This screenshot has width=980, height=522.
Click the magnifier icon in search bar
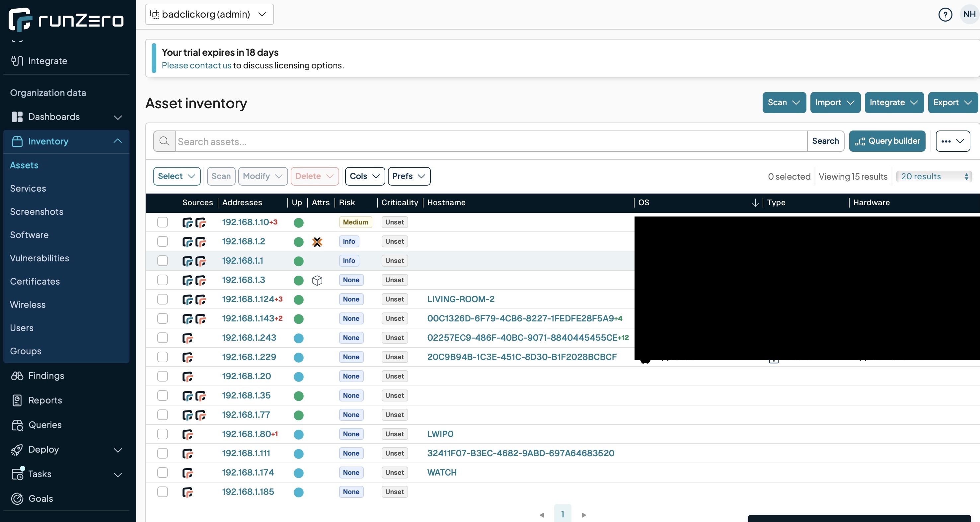click(164, 141)
